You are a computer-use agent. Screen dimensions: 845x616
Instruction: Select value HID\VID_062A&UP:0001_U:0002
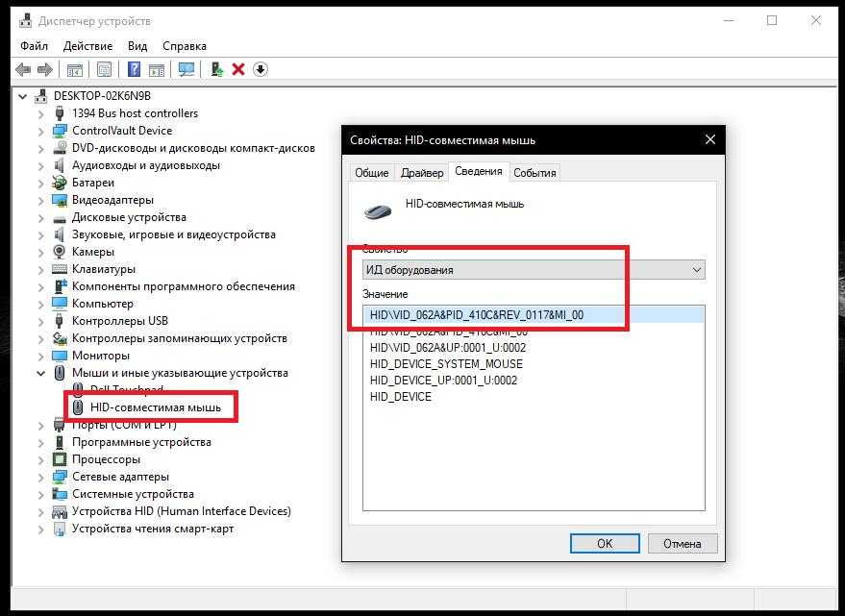click(x=448, y=348)
